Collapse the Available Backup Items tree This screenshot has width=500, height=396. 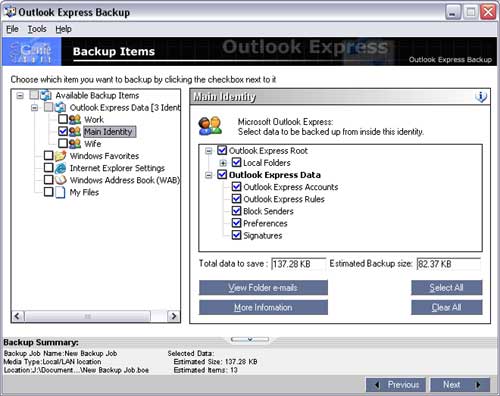click(x=20, y=96)
